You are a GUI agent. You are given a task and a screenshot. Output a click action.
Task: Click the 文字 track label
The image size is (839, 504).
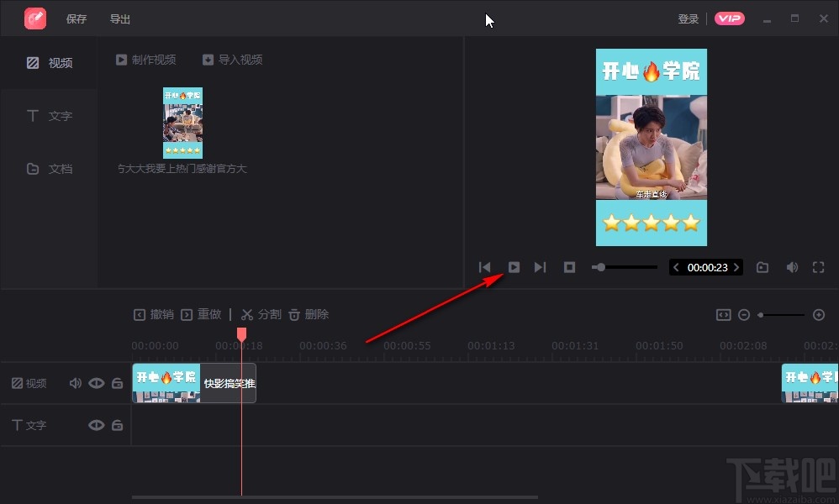click(x=29, y=425)
